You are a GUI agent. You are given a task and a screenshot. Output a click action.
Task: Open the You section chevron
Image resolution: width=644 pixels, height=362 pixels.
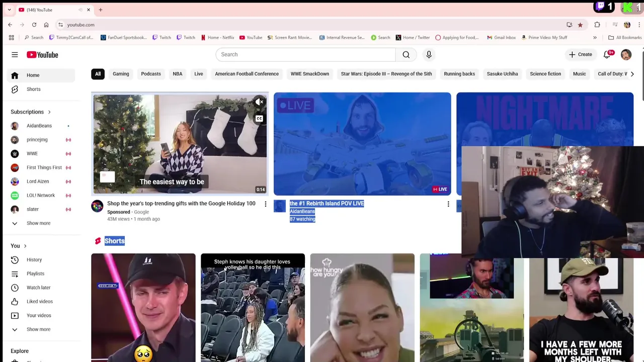25,246
